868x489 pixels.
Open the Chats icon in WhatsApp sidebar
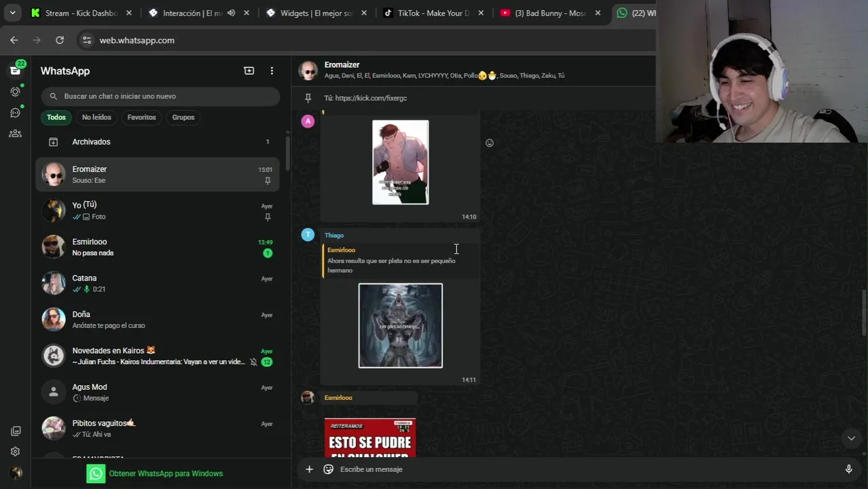pyautogui.click(x=15, y=71)
